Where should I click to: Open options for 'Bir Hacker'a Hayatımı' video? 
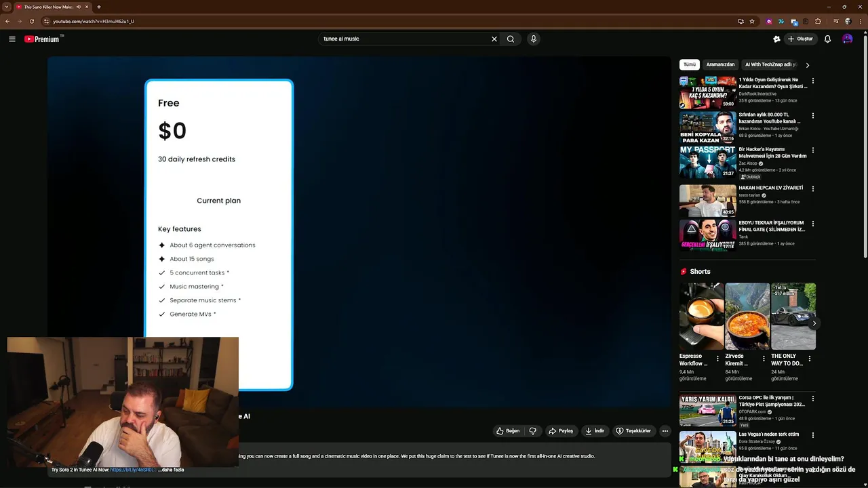point(813,150)
